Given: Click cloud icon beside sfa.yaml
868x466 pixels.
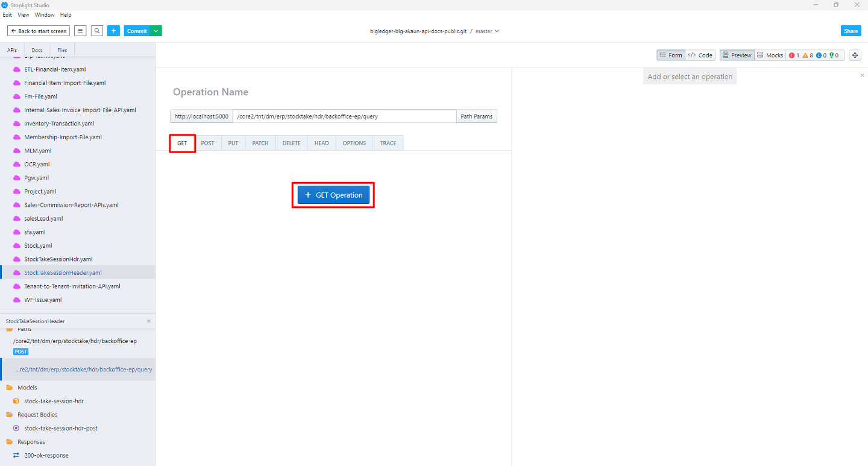Looking at the screenshot, I should click(17, 232).
